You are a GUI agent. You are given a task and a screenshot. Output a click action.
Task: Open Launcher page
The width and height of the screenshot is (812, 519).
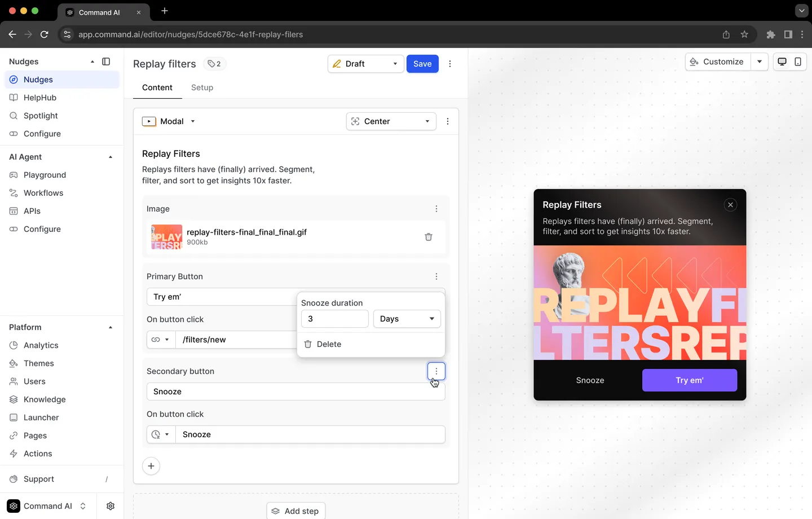[x=62, y=417]
